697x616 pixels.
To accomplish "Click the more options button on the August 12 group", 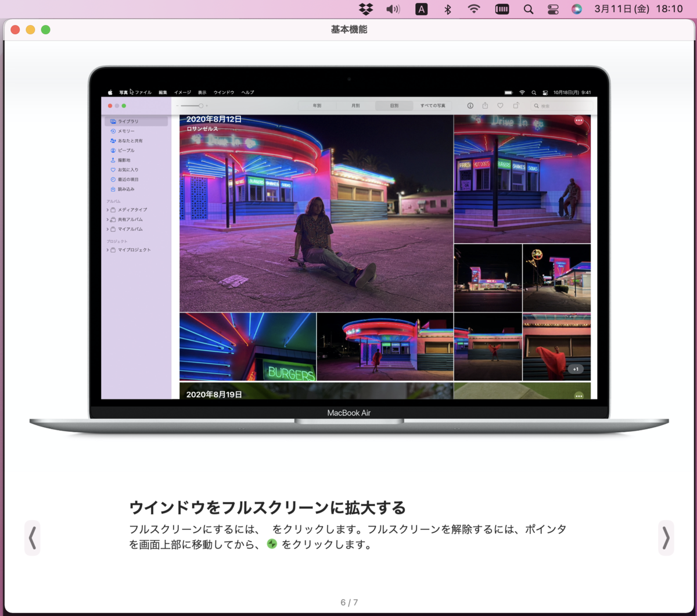I will pyautogui.click(x=579, y=119).
